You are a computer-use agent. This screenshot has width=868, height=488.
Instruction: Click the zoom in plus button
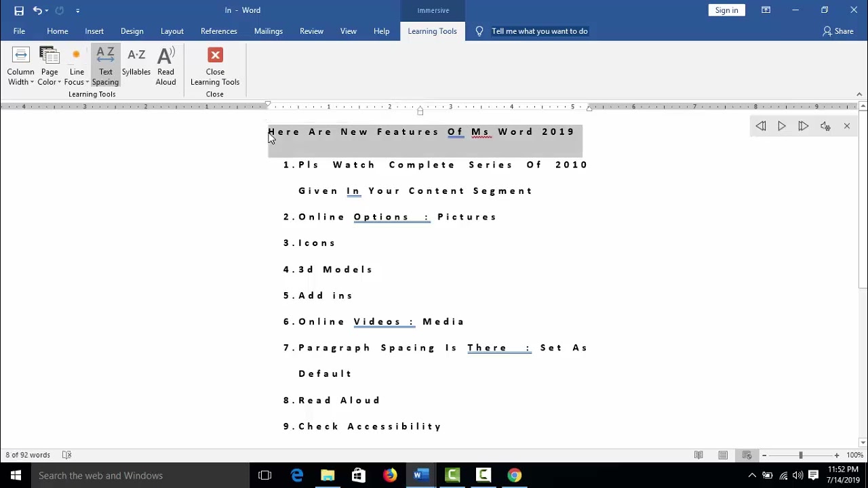(x=837, y=455)
